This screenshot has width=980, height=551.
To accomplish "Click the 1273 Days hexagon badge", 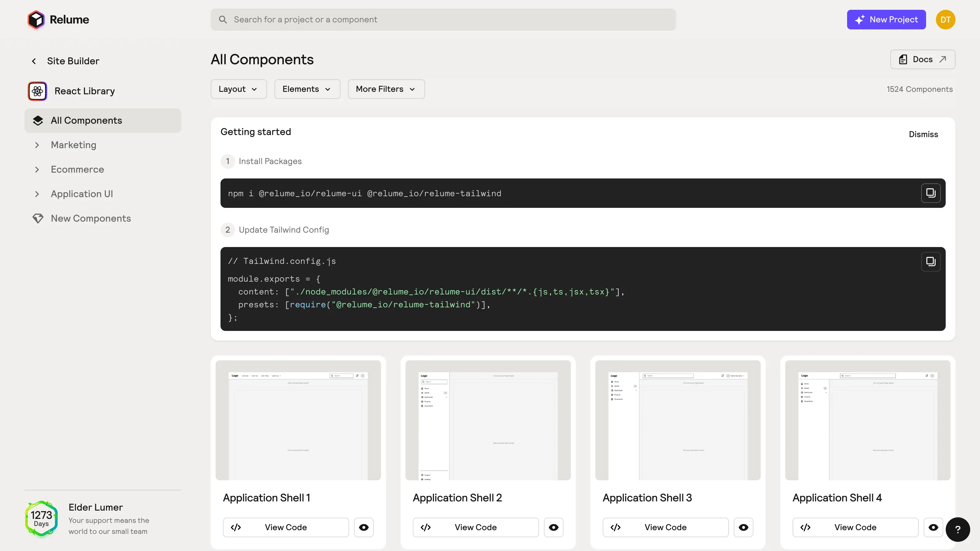I will click(41, 519).
